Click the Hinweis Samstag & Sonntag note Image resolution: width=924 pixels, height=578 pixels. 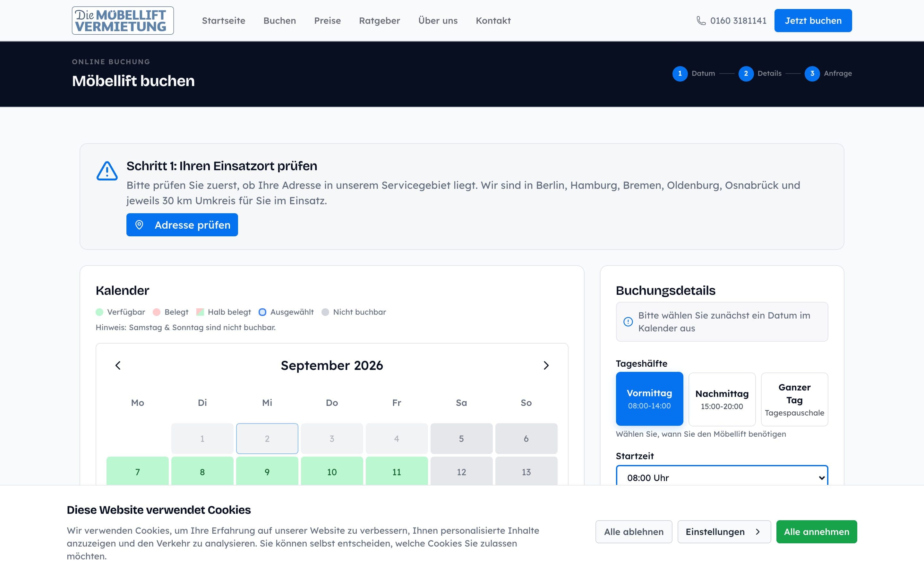[185, 328]
